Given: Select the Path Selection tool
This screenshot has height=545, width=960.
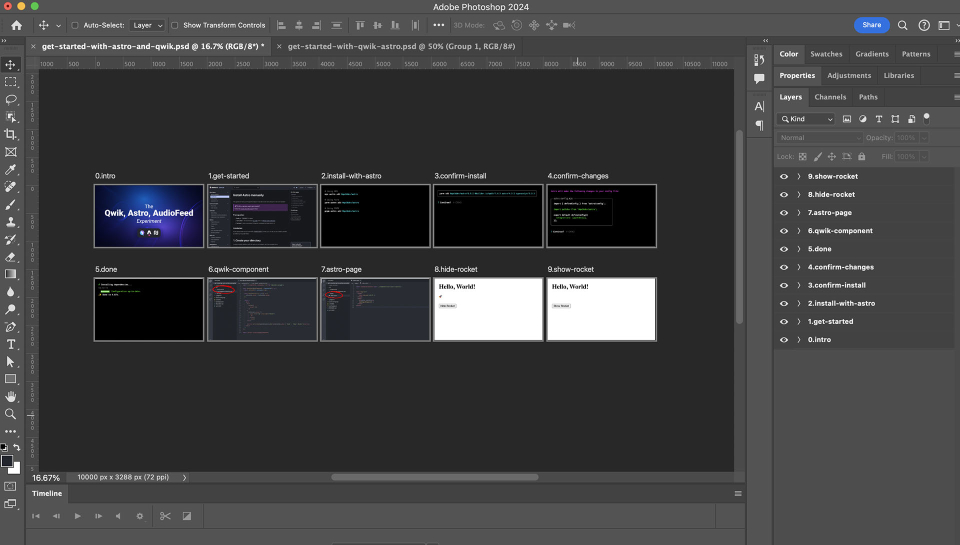Looking at the screenshot, I should [x=10, y=362].
